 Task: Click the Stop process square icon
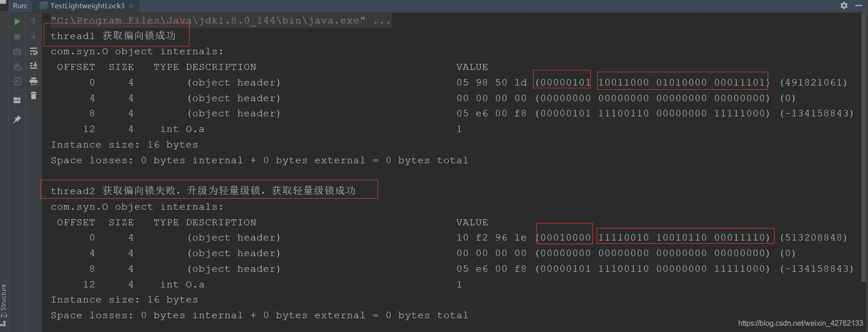click(17, 36)
